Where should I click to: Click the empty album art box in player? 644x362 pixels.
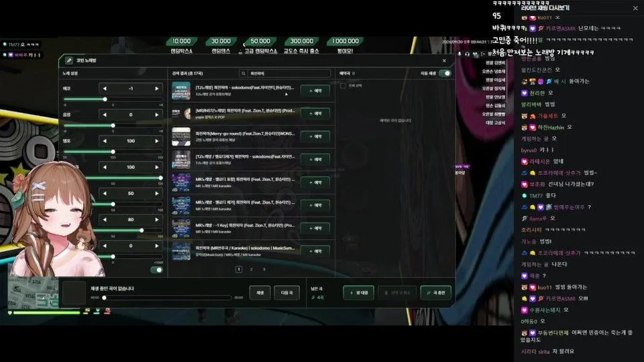[74, 293]
